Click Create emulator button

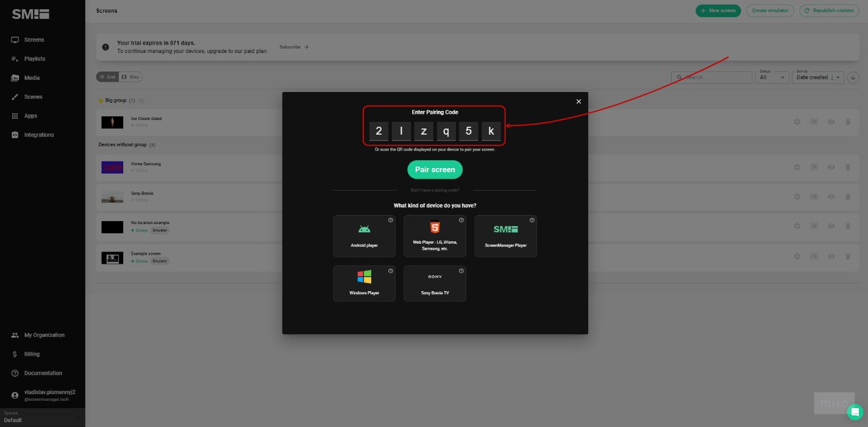tap(770, 10)
